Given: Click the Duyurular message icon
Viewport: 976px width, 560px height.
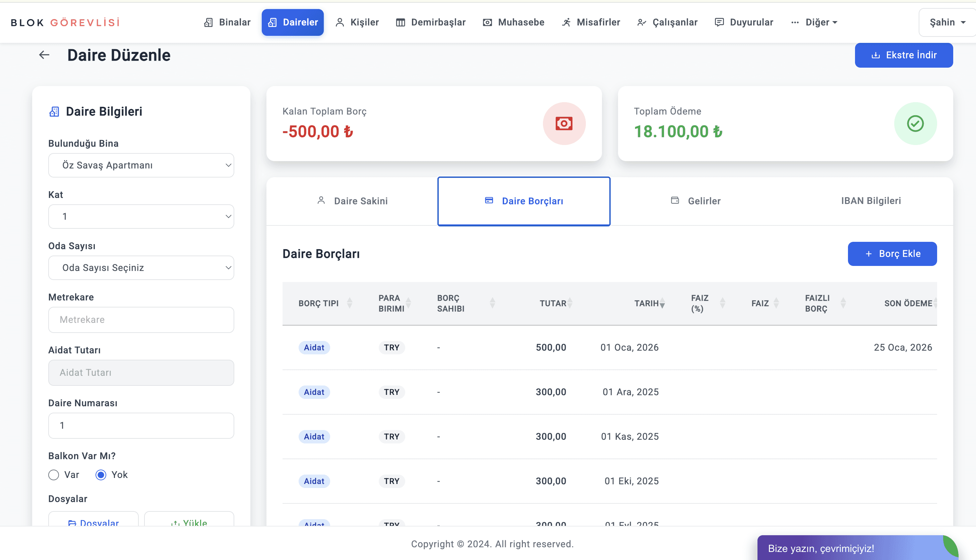Looking at the screenshot, I should pos(719,22).
